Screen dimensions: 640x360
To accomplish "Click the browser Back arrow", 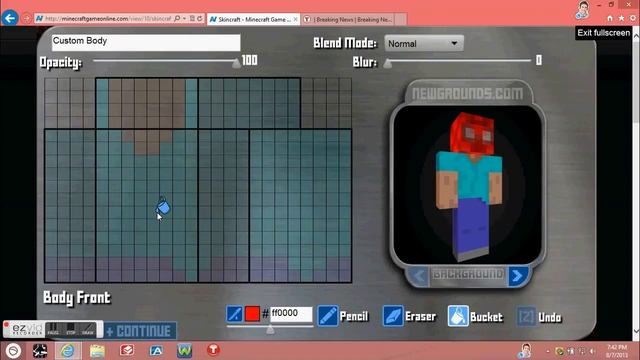I will click(x=10, y=18).
